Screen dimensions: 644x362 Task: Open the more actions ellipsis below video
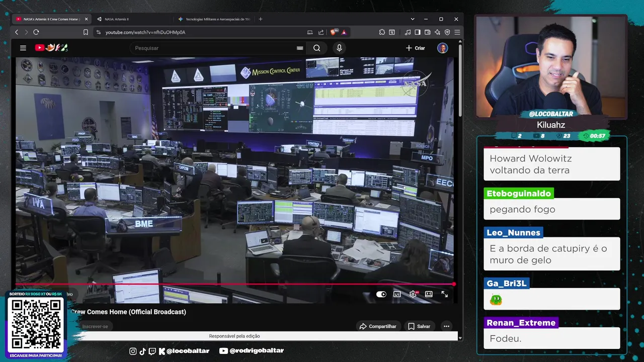coord(446,326)
